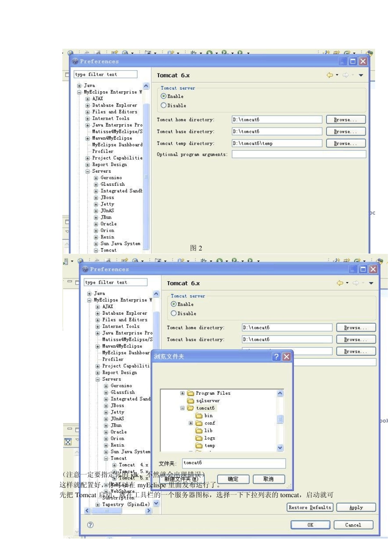This screenshot has width=392, height=555.
Task: Collapse Servers node in upper dialog tree
Action: (x=87, y=171)
